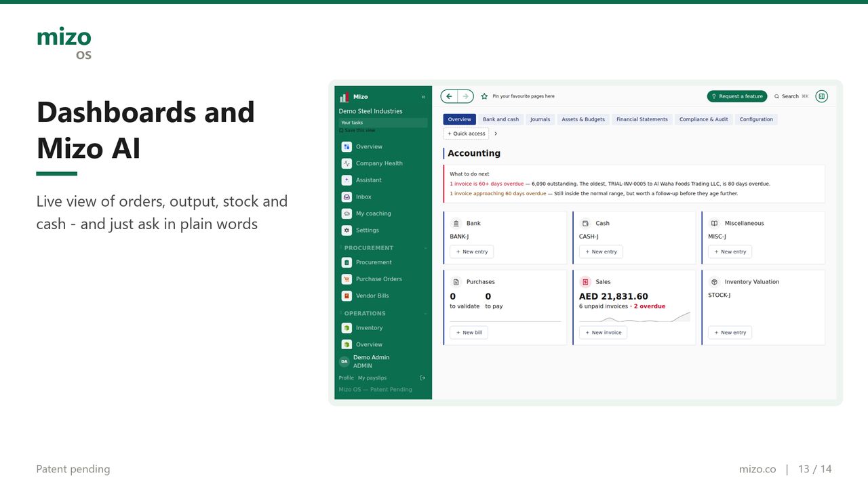Click the Quick access button
This screenshot has width=868, height=488.
[x=466, y=134]
